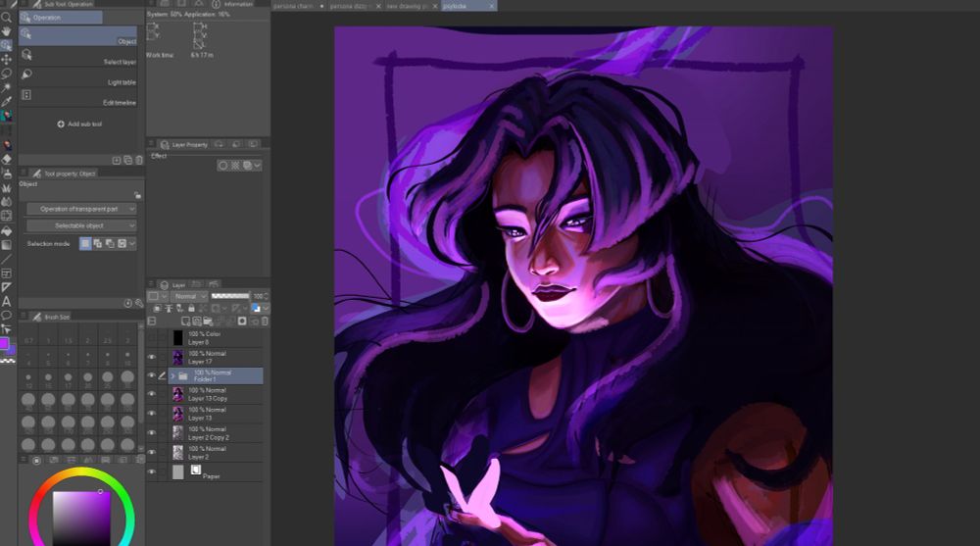
Task: Select the Gradient tool
Action: (x=6, y=244)
